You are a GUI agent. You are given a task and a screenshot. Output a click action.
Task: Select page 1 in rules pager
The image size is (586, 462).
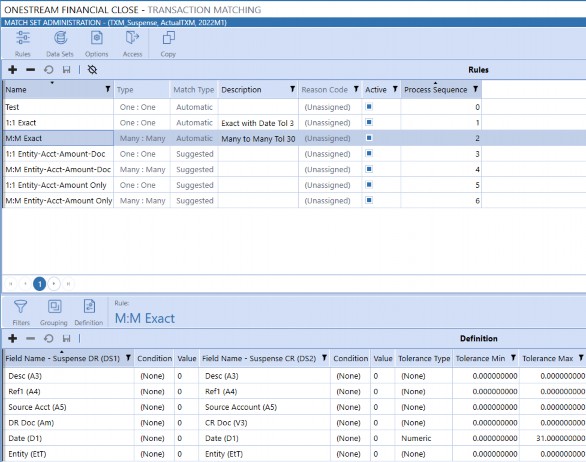(x=40, y=284)
